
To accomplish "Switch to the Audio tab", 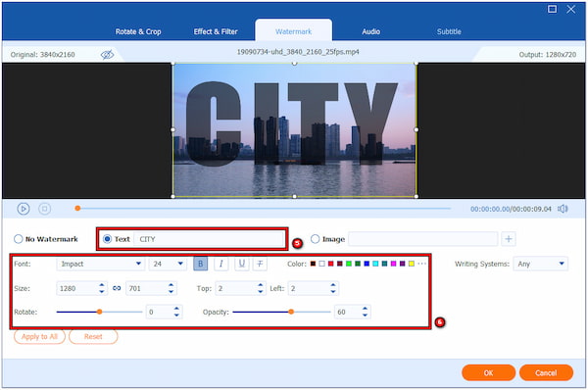I will click(x=370, y=31).
